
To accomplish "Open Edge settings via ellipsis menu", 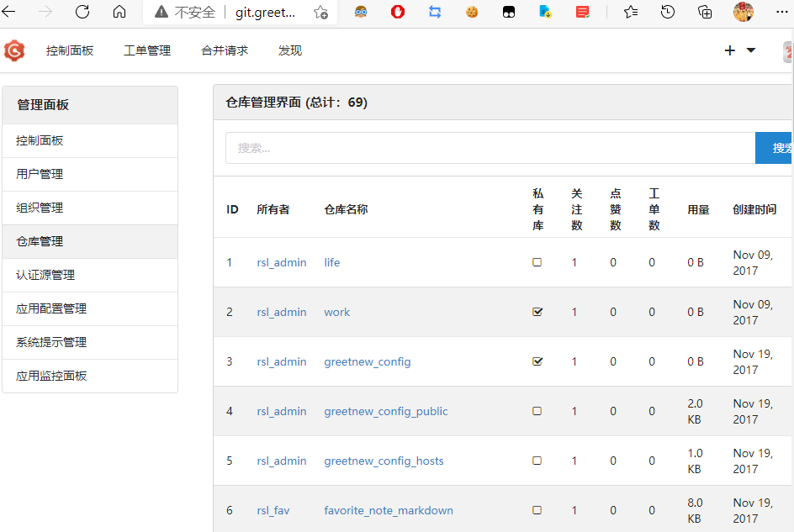I will [783, 13].
